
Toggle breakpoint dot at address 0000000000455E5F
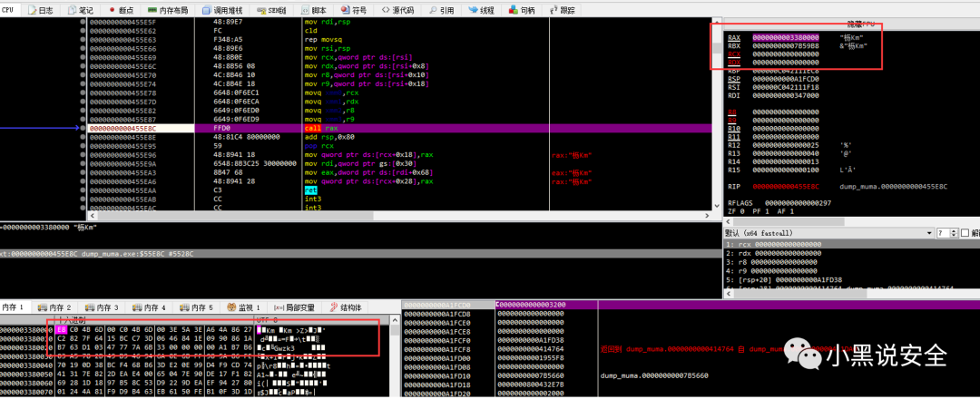[83, 22]
